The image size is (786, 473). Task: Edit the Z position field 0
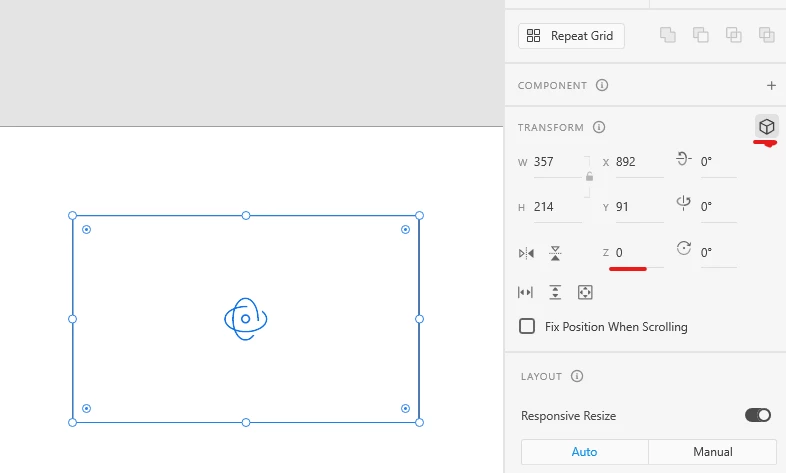[639, 253]
